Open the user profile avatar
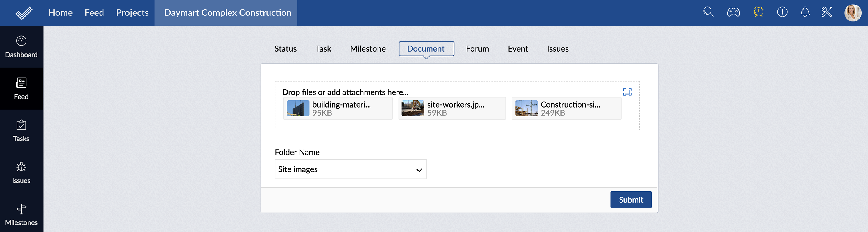This screenshot has width=868, height=232. click(853, 13)
